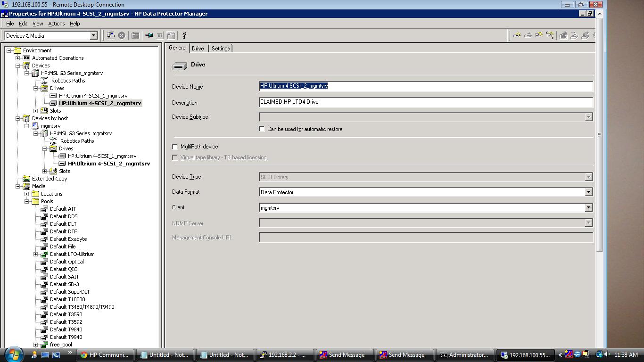Click the Remote Desktop connection titlebar icon
The image size is (644, 362).
tap(5, 4)
